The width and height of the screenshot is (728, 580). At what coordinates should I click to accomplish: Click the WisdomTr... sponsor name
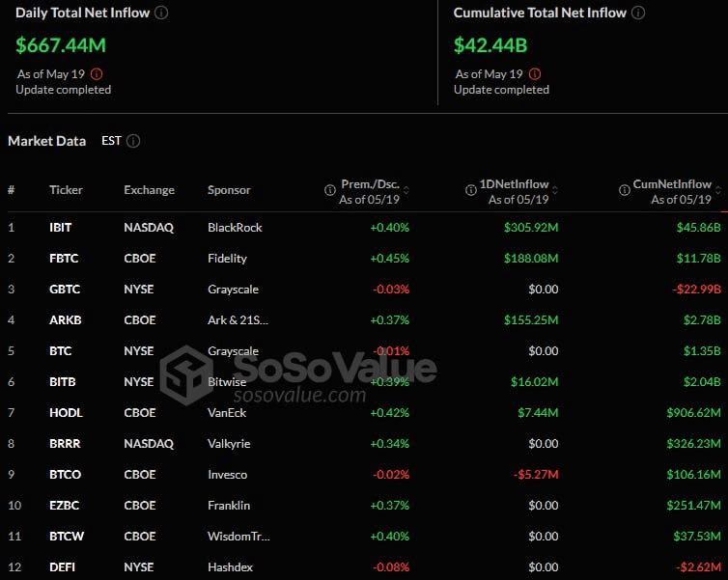pyautogui.click(x=238, y=536)
